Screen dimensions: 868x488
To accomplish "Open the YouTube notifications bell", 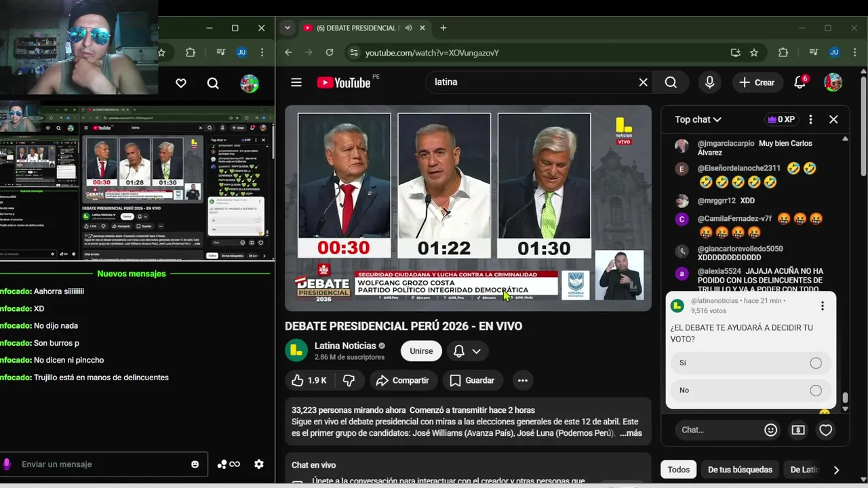I will pos(800,82).
